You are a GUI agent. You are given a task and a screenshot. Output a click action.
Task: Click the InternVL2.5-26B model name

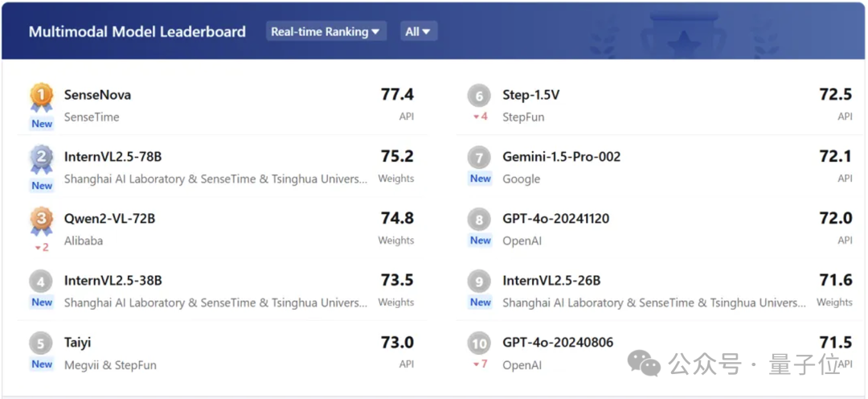click(551, 281)
